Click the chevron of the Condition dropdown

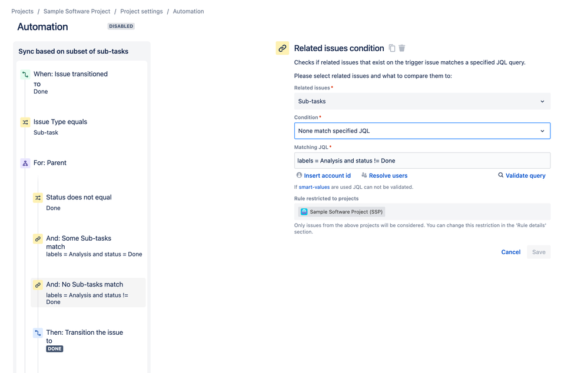[x=542, y=131]
